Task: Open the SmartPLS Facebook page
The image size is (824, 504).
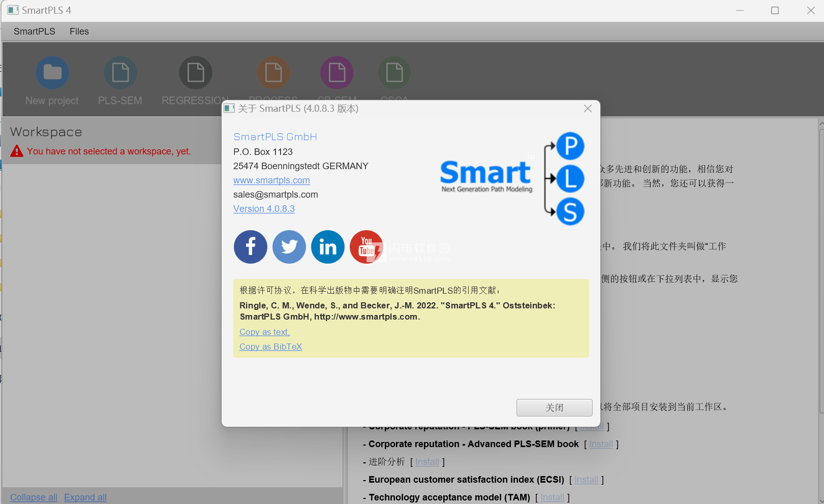Action: coord(250,247)
